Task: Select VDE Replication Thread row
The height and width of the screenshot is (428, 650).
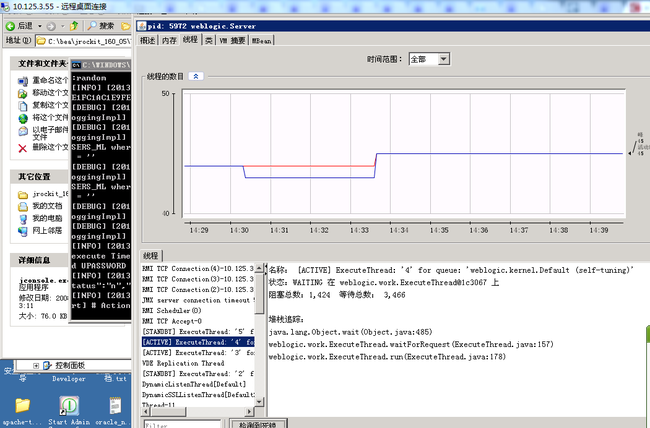Action: click(198, 363)
